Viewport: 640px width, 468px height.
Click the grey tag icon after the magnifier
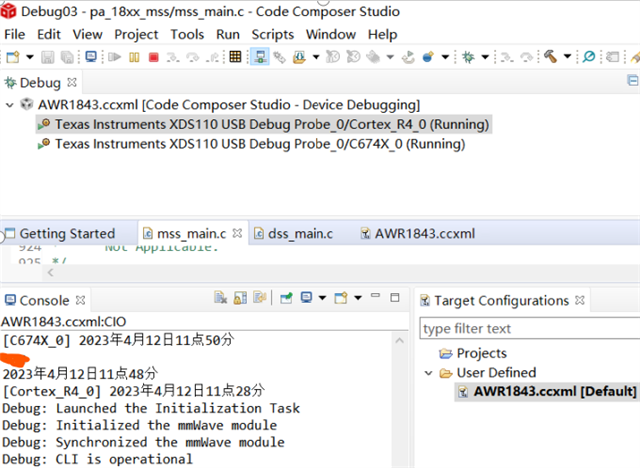coord(612,57)
